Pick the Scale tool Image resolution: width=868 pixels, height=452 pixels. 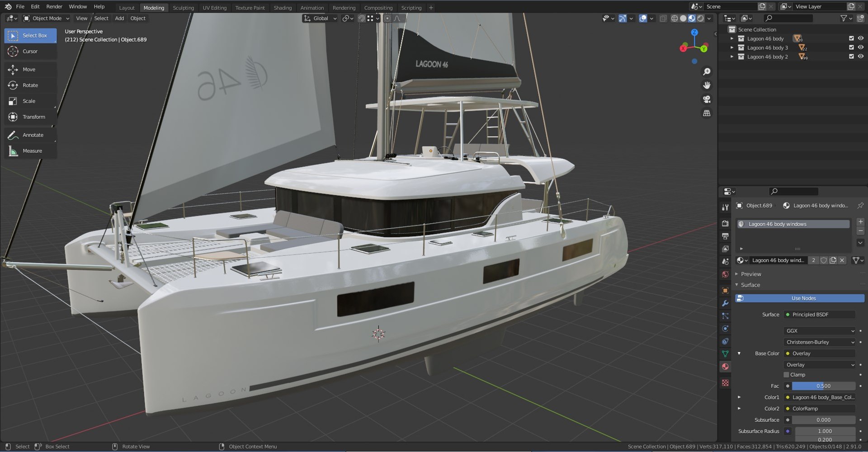(x=30, y=101)
